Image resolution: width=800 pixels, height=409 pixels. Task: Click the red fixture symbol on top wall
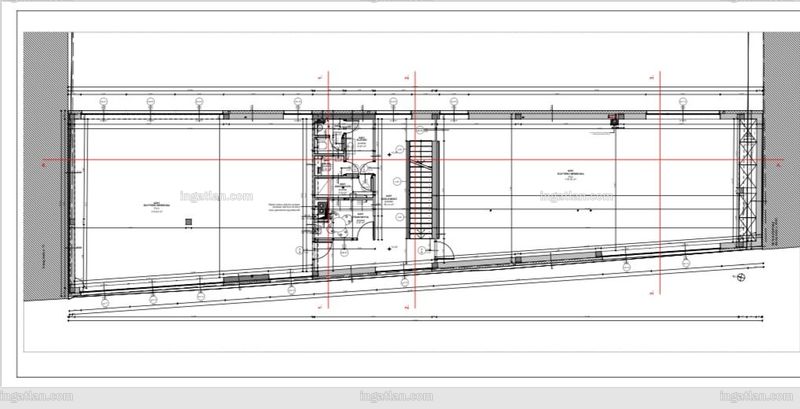(x=614, y=120)
